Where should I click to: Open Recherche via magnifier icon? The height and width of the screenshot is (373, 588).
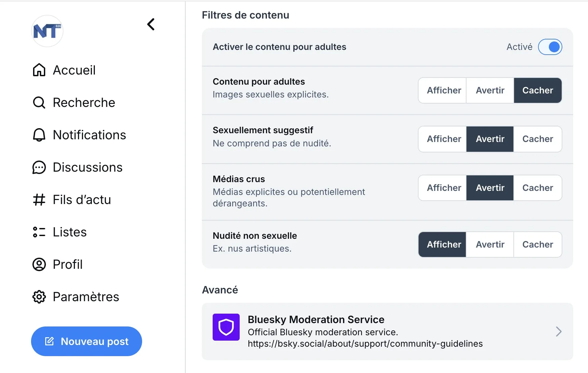39,103
